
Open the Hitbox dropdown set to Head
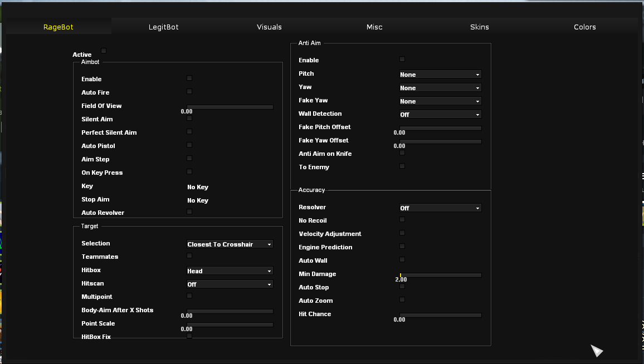[230, 271]
